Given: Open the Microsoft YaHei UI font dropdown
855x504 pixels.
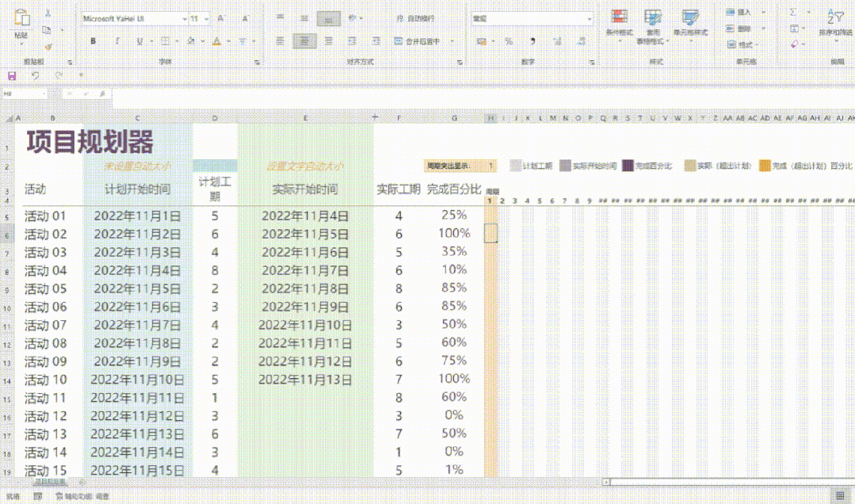Looking at the screenshot, I should point(185,18).
